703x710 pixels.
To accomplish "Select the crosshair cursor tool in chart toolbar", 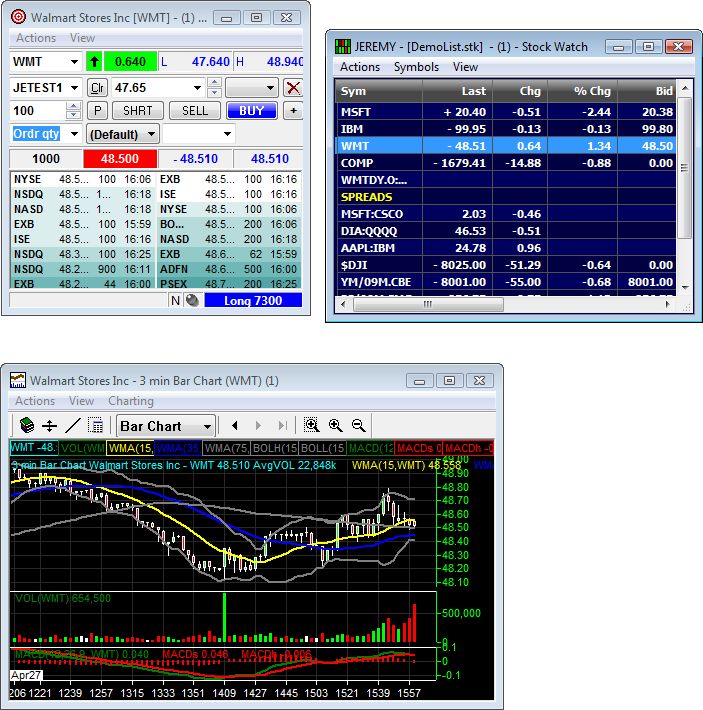I will (x=49, y=426).
